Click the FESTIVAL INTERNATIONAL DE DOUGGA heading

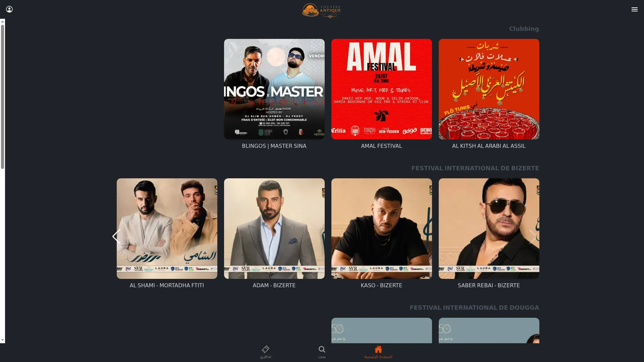pos(474,308)
